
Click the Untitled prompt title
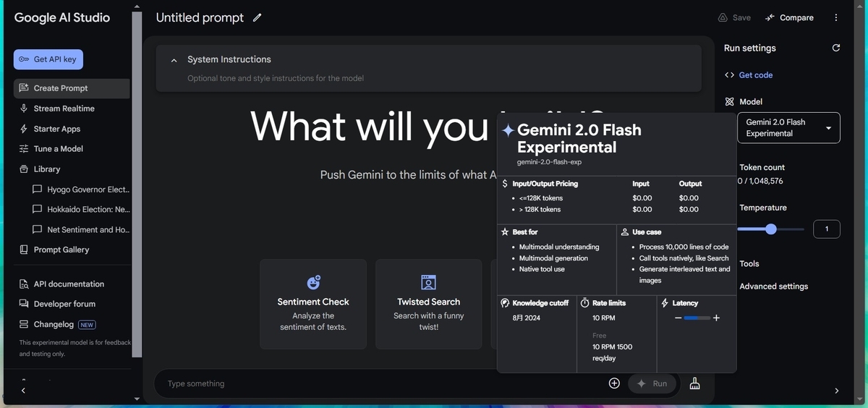(x=200, y=17)
